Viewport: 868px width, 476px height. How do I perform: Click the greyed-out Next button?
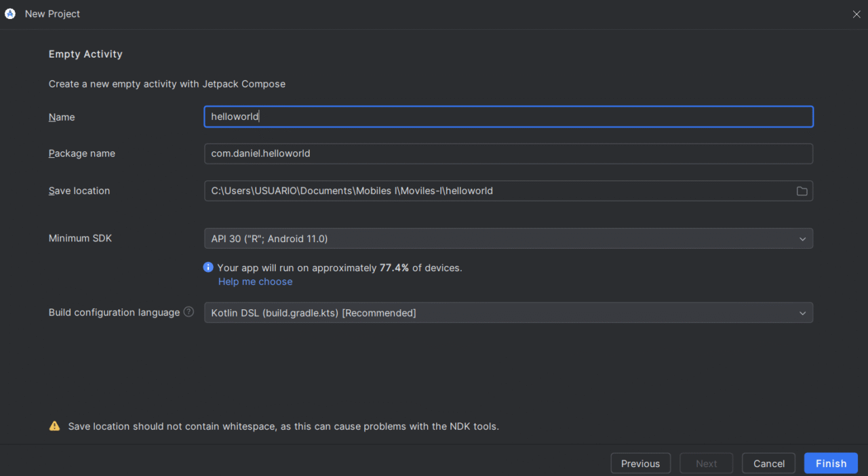pos(706,464)
